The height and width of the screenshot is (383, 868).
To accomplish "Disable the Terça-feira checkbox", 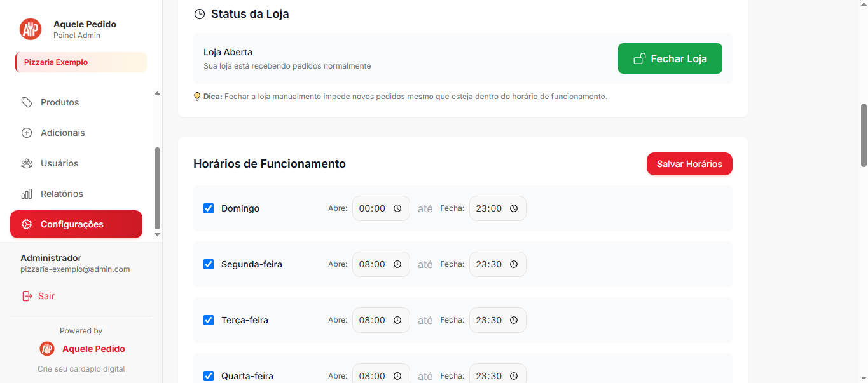I will 209,320.
